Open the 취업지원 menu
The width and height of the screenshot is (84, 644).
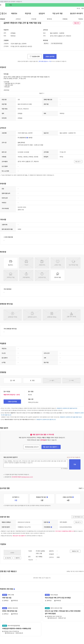[x=28, y=13]
